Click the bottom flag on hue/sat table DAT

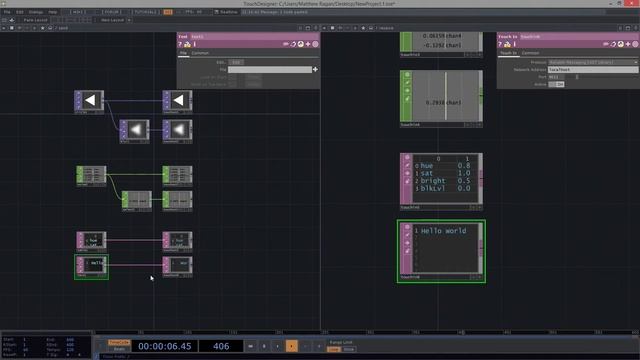(x=407, y=181)
